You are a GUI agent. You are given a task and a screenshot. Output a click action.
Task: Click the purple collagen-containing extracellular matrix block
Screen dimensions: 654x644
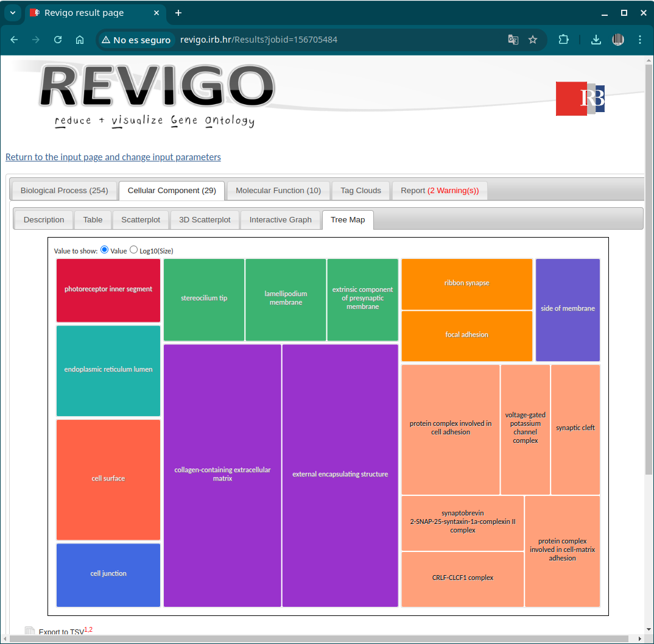[x=222, y=475]
